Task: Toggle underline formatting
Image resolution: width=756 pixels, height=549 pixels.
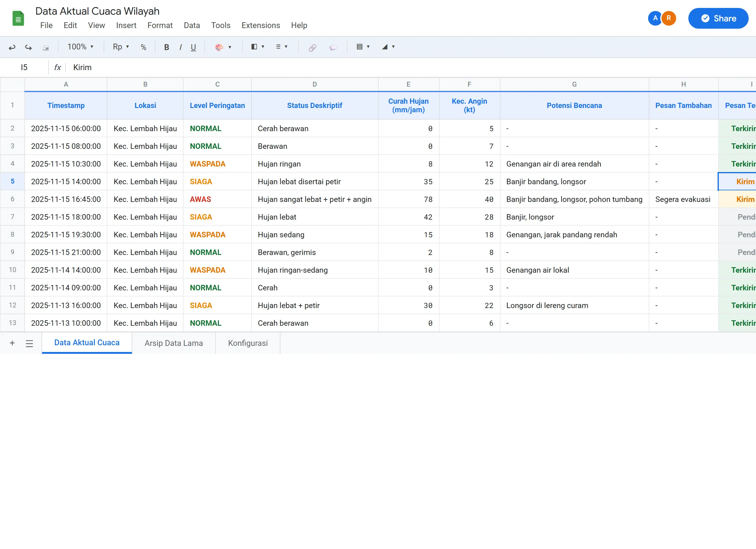Action: [193, 47]
